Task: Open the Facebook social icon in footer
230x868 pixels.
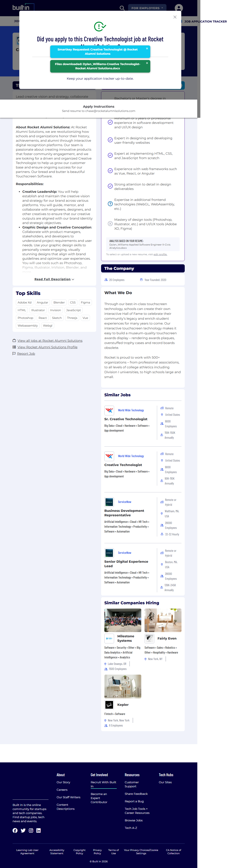Action: (15, 830)
